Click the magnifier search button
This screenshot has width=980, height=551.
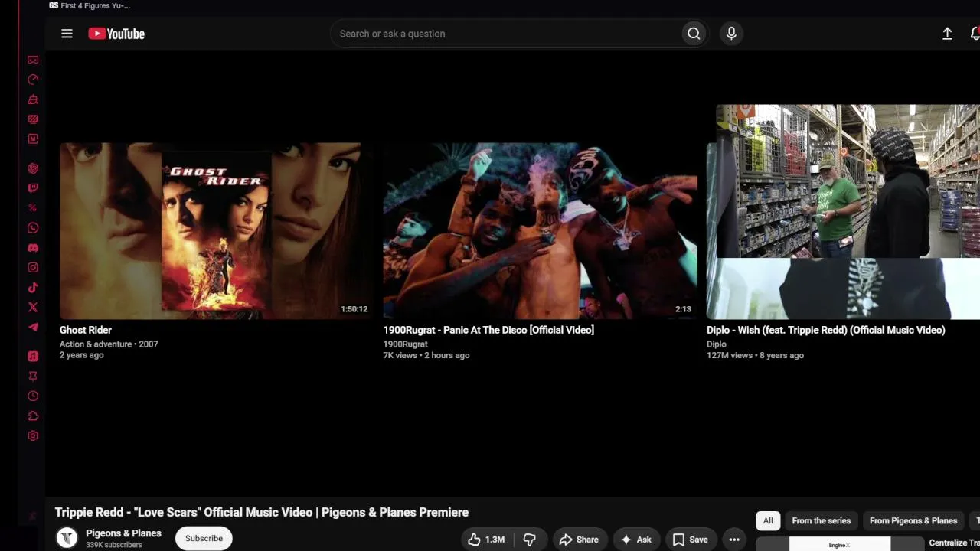694,34
